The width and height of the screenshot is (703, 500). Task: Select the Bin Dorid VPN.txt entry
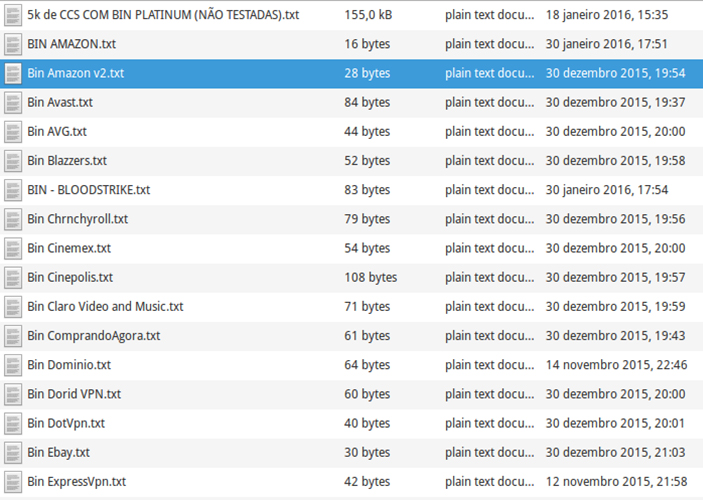[x=74, y=394]
